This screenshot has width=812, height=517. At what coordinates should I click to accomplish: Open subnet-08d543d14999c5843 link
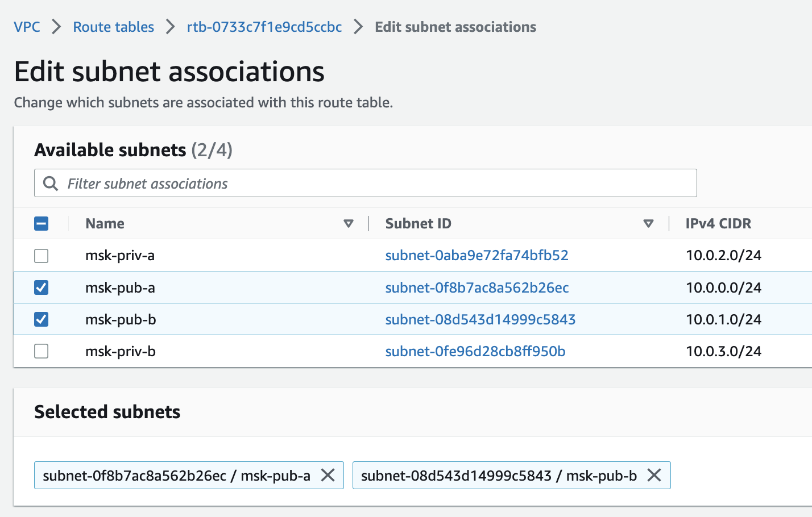480,319
